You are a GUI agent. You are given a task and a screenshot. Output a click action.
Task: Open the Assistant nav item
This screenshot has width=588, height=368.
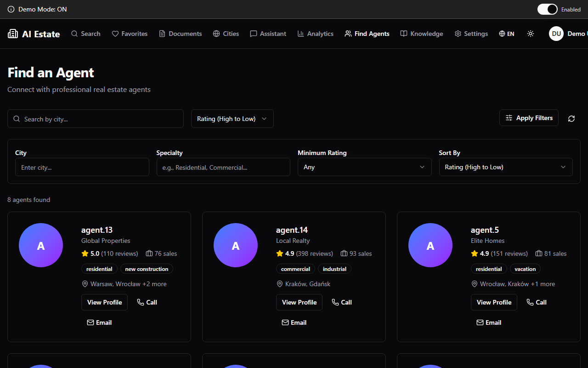point(268,34)
